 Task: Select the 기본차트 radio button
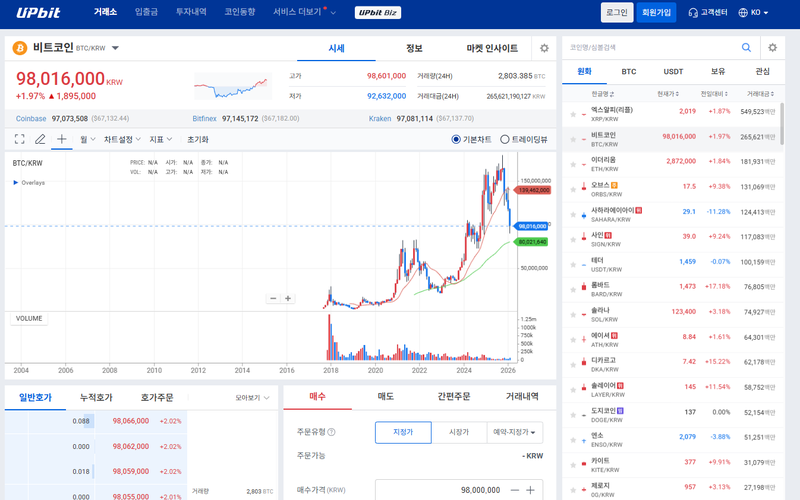tap(456, 139)
